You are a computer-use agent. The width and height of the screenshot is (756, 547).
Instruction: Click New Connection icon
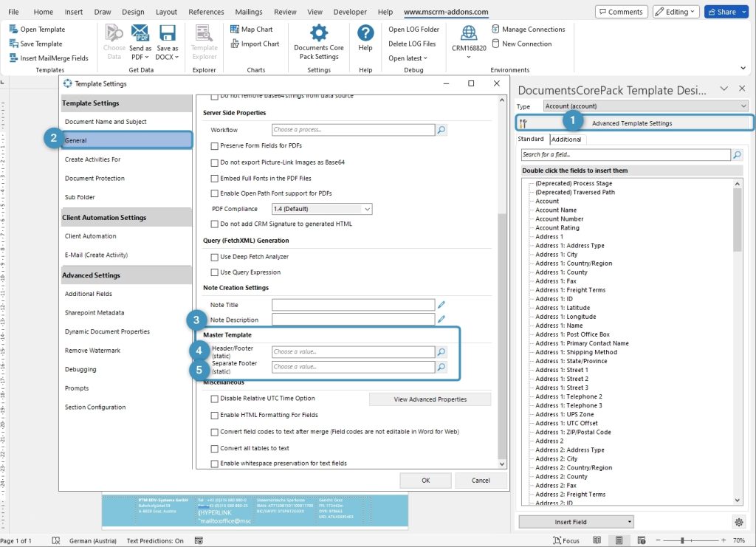pos(495,44)
